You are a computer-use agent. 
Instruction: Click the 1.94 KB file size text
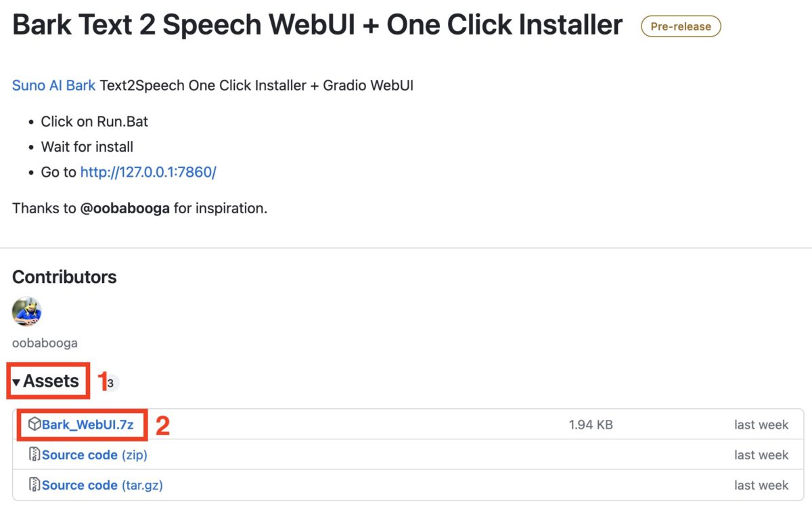[x=591, y=425]
